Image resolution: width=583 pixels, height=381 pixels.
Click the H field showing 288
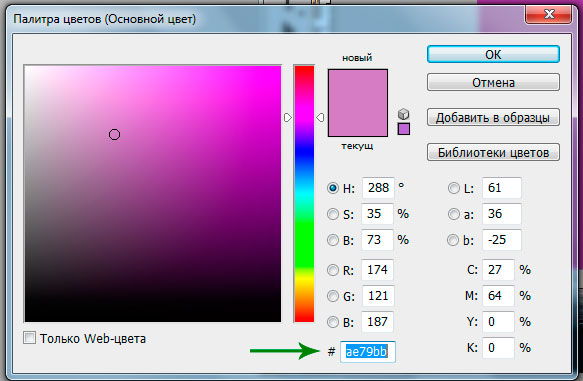coord(378,188)
